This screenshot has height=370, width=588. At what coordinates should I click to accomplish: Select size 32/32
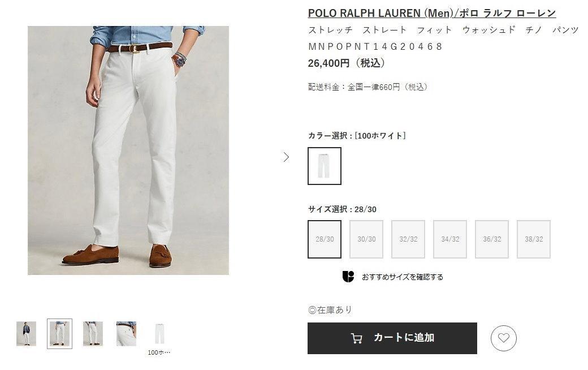tap(408, 239)
